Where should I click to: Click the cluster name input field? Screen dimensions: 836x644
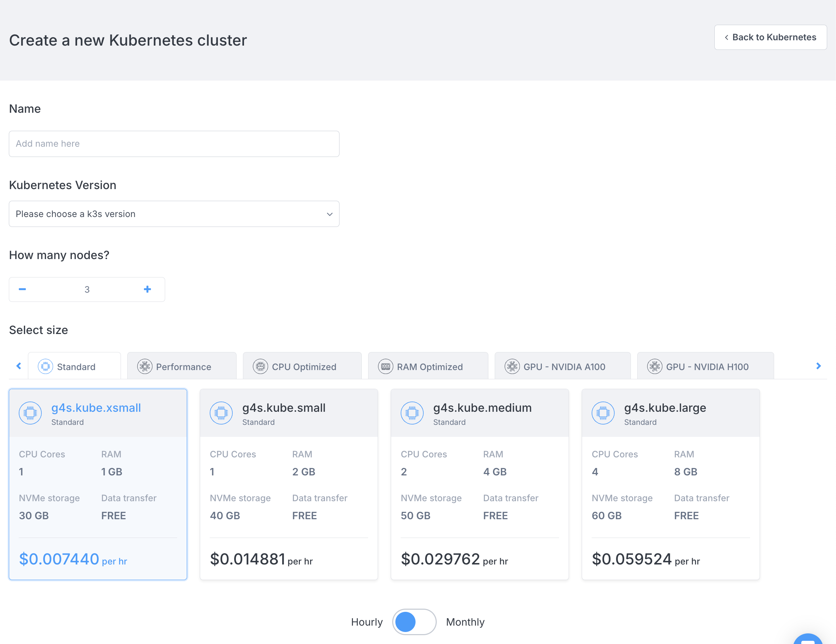tap(174, 144)
